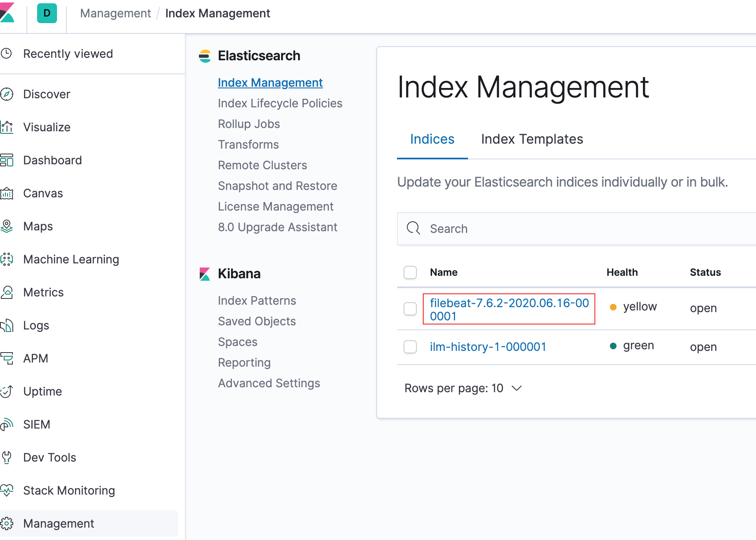This screenshot has width=756, height=540.
Task: Open Visualize from the sidebar
Action: 47,127
